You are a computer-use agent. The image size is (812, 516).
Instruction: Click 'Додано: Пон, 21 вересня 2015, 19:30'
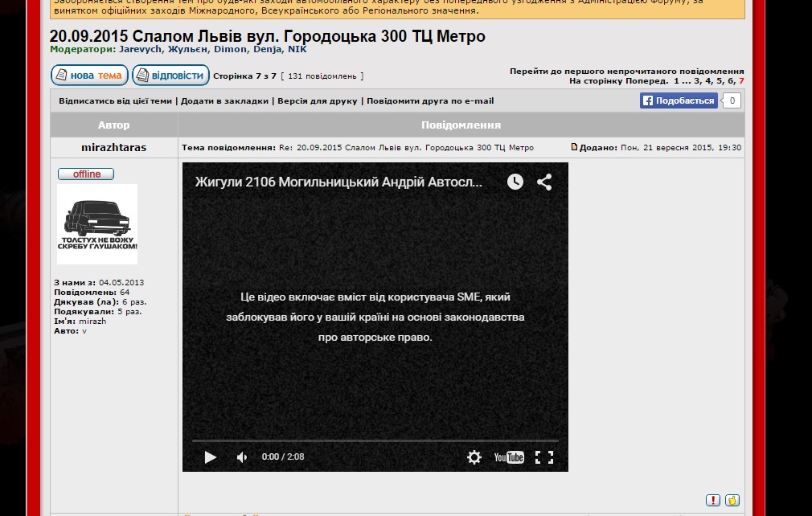point(660,148)
